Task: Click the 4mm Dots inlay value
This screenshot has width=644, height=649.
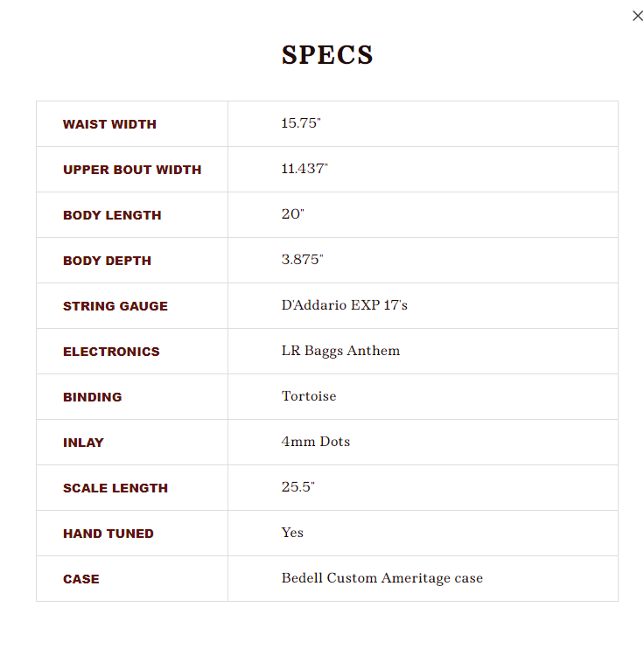Action: coord(316,442)
